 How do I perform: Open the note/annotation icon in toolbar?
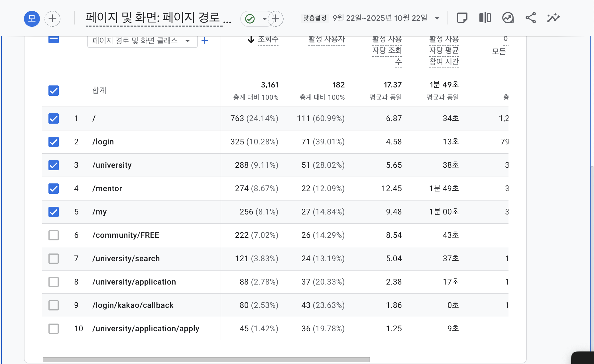click(x=462, y=18)
